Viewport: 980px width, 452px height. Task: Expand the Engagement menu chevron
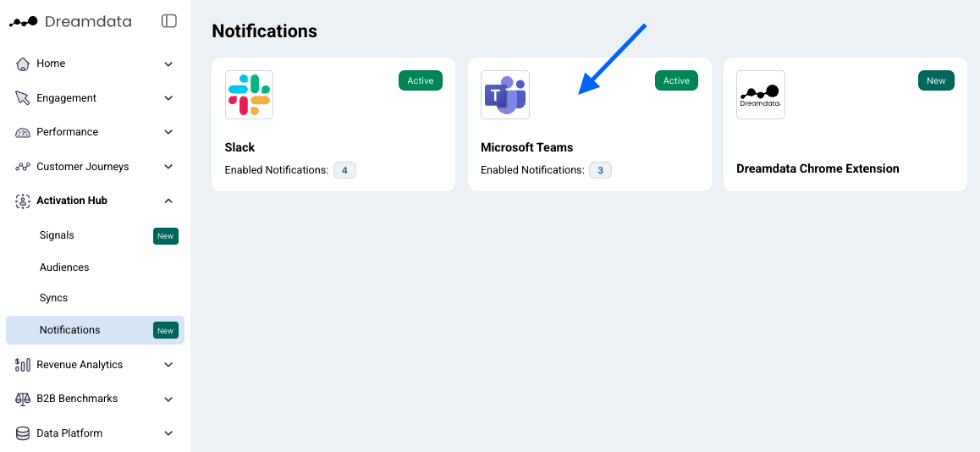[168, 98]
